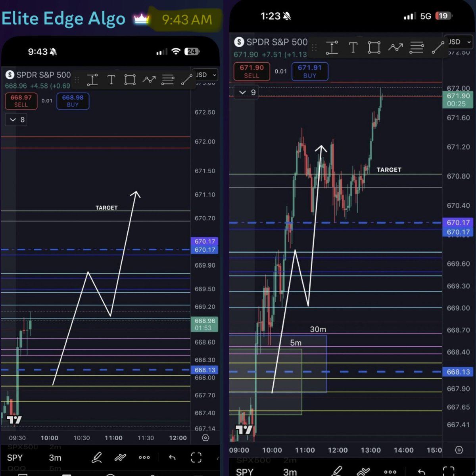Open more options dots in left bottom bar
Viewport: 476px width, 476px height.
(144, 457)
